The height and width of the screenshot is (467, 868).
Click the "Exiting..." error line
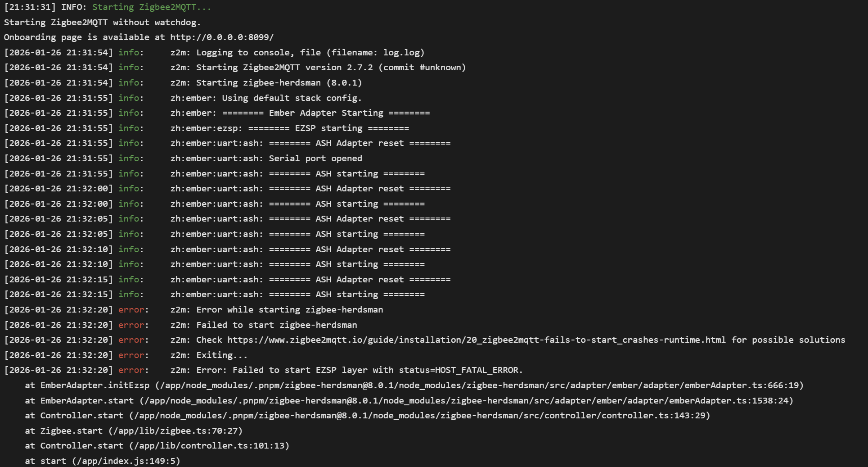click(x=221, y=355)
